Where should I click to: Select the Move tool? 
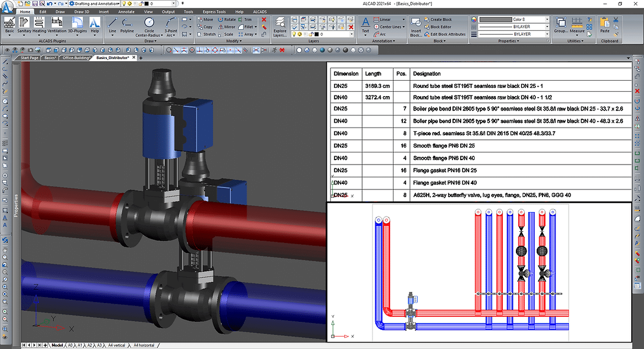click(208, 19)
